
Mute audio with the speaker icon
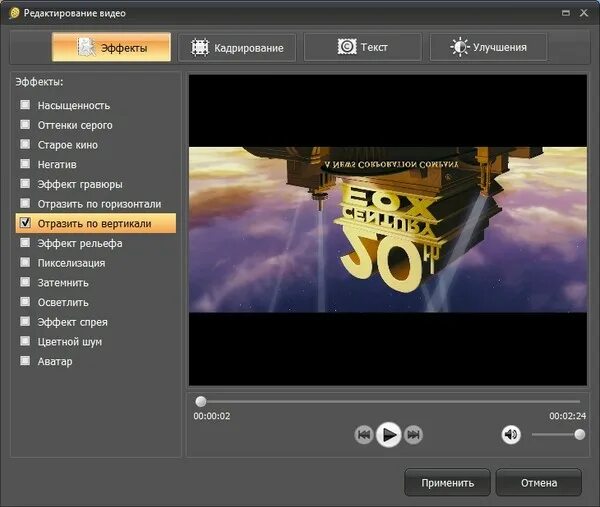pos(511,435)
